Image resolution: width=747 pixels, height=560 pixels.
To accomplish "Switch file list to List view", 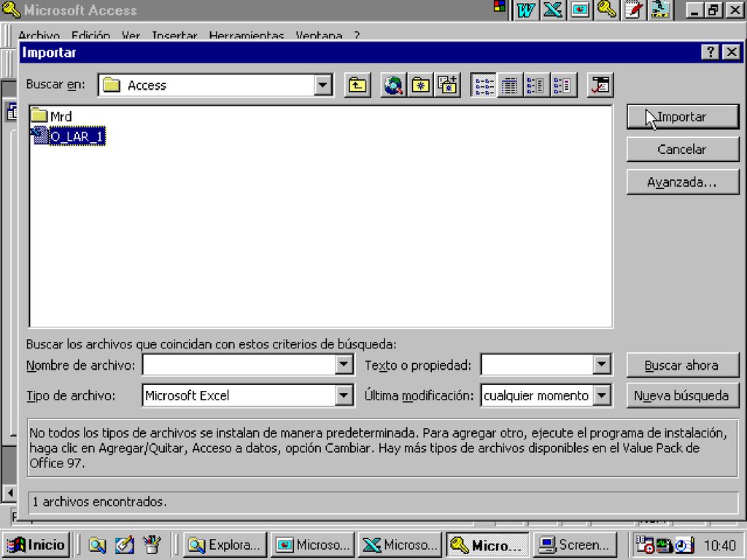I will pyautogui.click(x=483, y=85).
